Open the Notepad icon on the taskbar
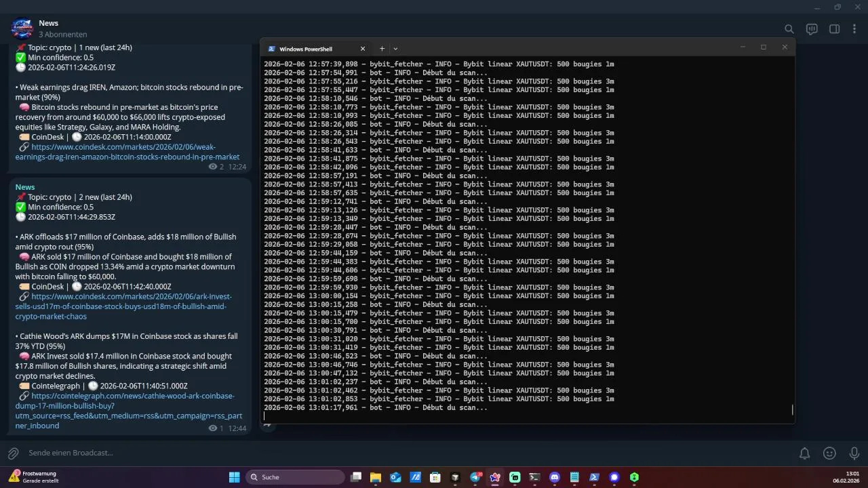The image size is (868, 488). pyautogui.click(x=574, y=477)
